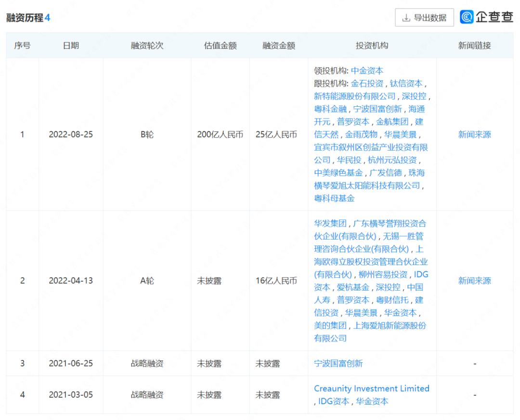Open 新闻来源 link for B轮 row
The height and width of the screenshot is (420, 520).
click(474, 135)
